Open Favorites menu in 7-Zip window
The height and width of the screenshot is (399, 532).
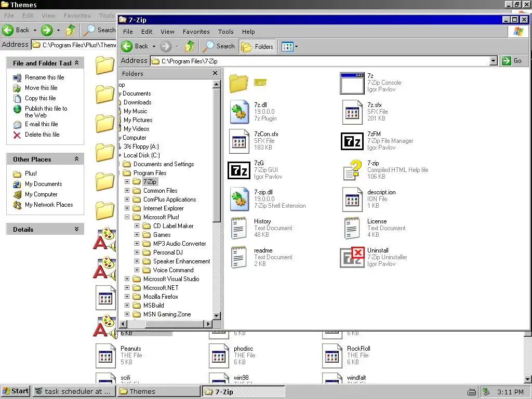(x=196, y=32)
